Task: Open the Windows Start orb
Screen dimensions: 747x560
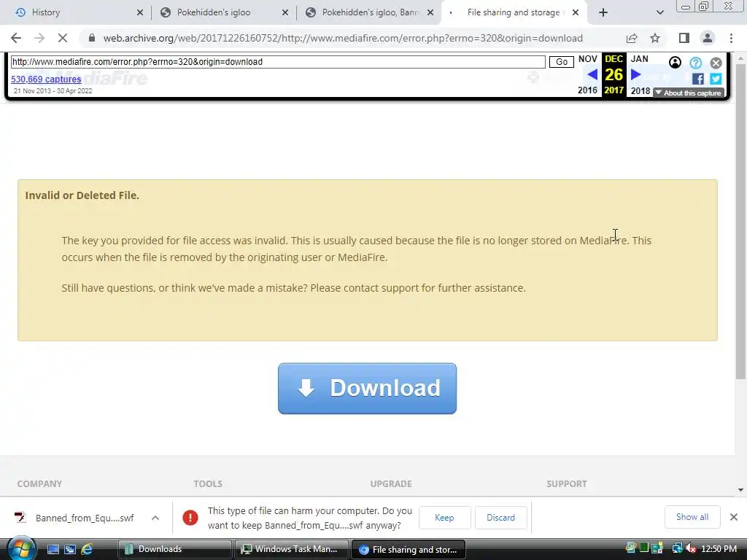Action: click(x=21, y=548)
